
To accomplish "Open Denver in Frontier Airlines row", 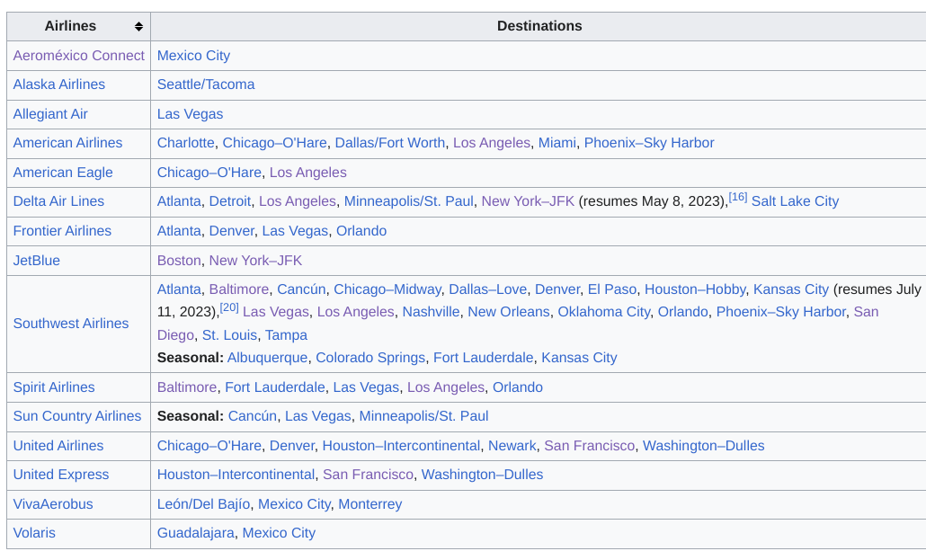I will click(x=232, y=231).
